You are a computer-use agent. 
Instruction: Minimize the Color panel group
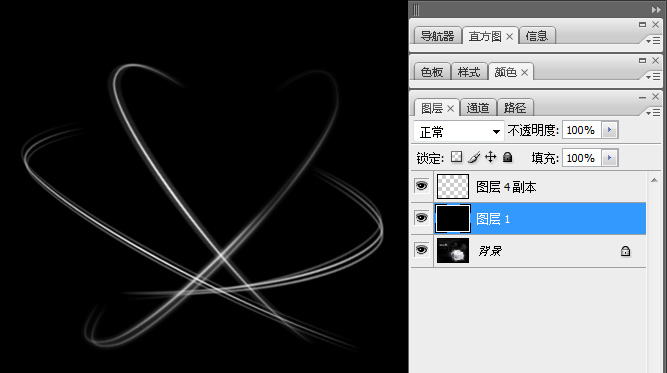(x=642, y=60)
